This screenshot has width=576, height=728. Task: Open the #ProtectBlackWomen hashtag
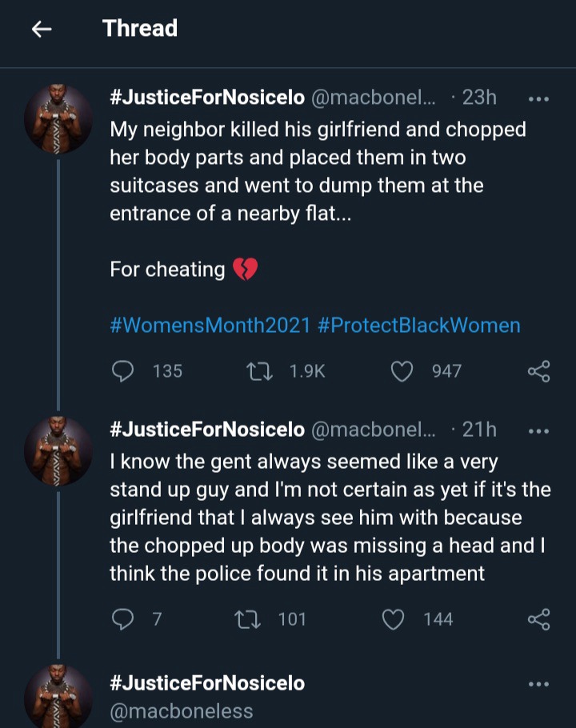[419, 326]
